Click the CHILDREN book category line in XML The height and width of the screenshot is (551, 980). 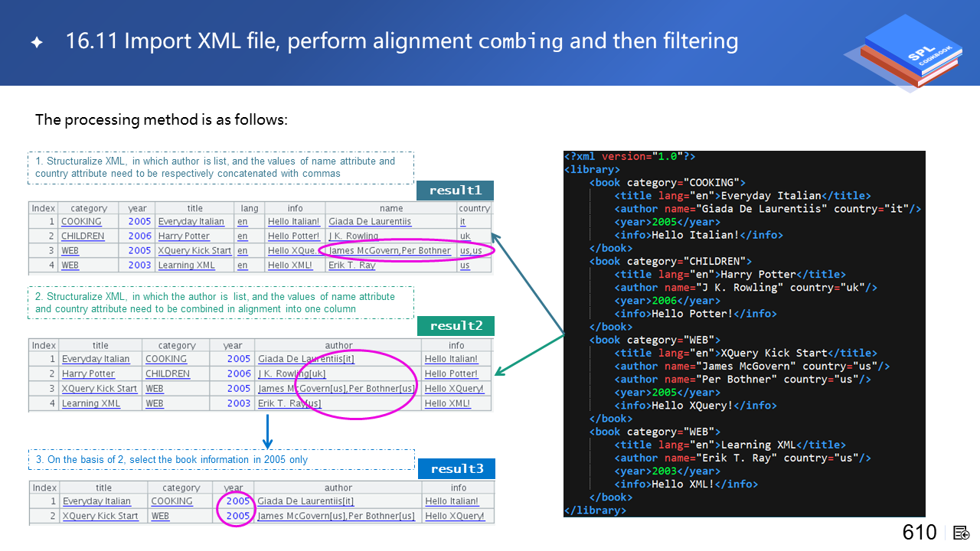point(670,261)
